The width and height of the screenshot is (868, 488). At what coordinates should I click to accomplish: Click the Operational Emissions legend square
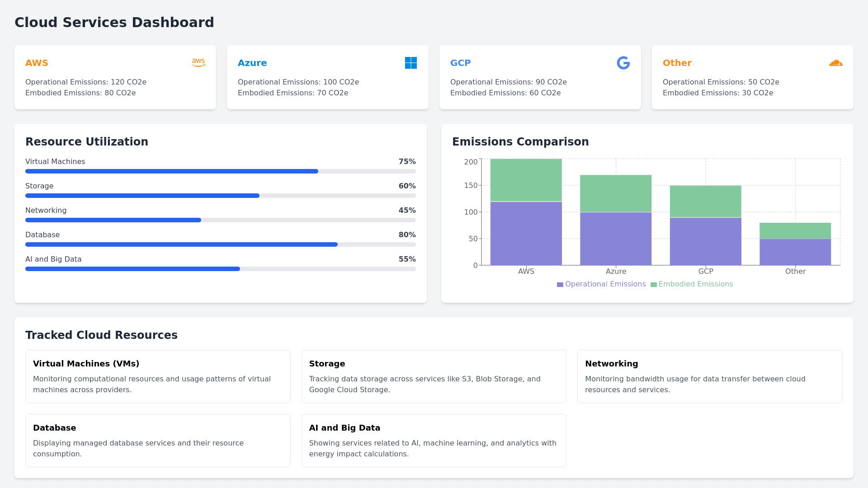560,285
